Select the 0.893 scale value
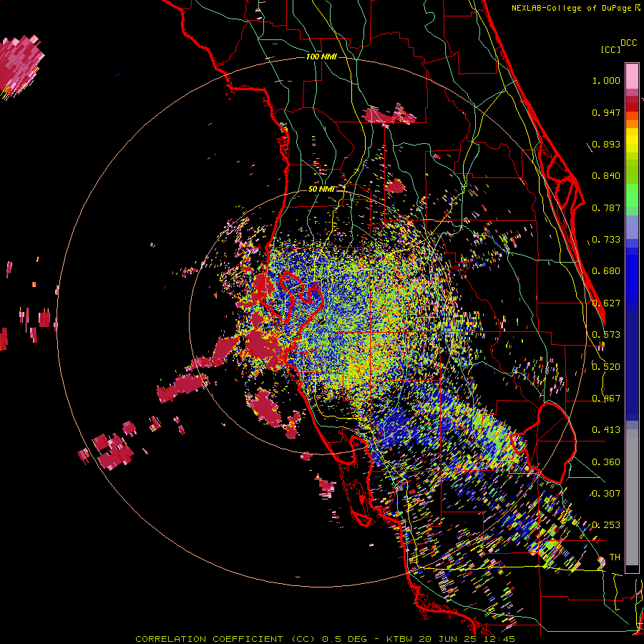This screenshot has width=644, height=644. pyautogui.click(x=606, y=144)
